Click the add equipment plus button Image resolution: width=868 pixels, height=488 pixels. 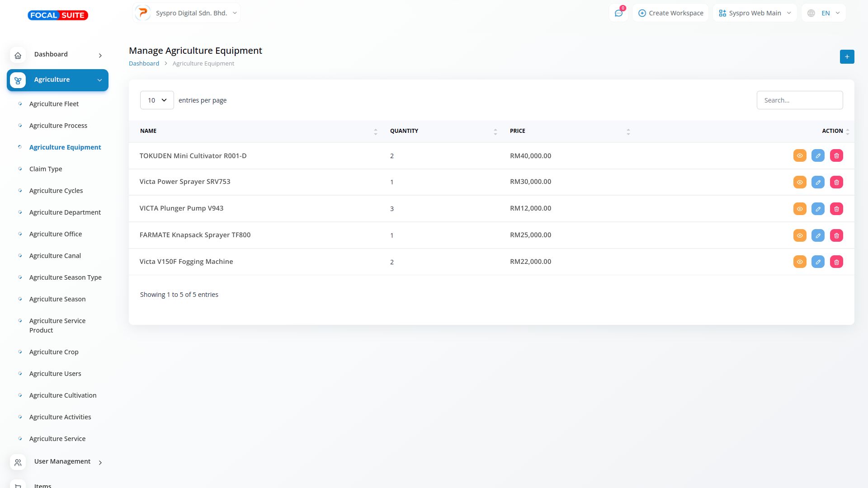pos(847,57)
